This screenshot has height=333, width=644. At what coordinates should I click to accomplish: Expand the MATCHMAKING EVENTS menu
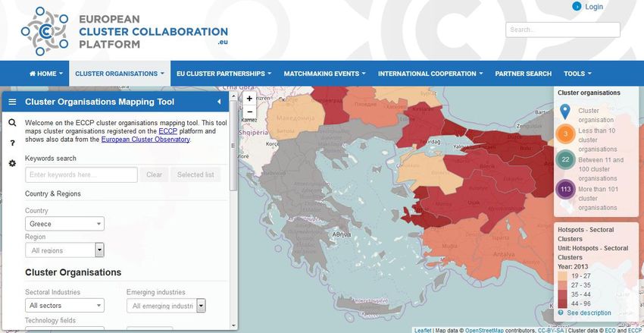324,74
